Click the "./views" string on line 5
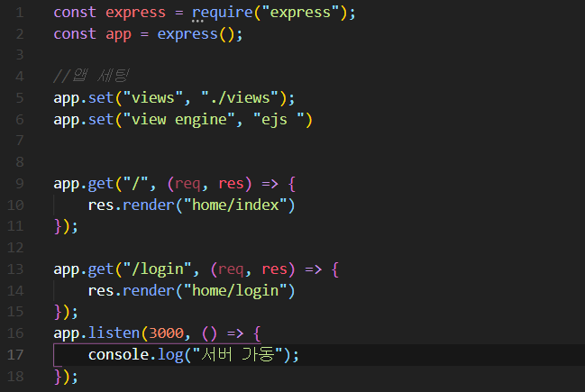585x392 pixels. pyautogui.click(x=240, y=98)
